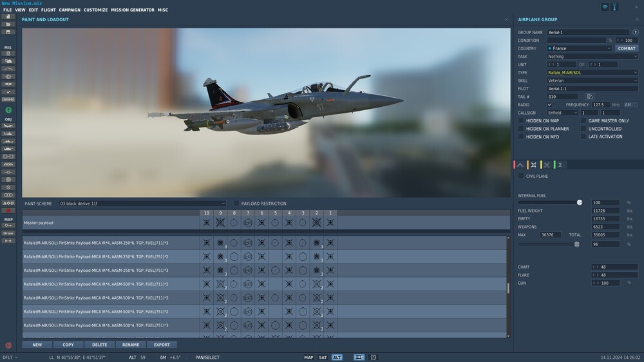Click the help question mark beside group name
Viewport: 644px width, 362px height.
pyautogui.click(x=636, y=32)
